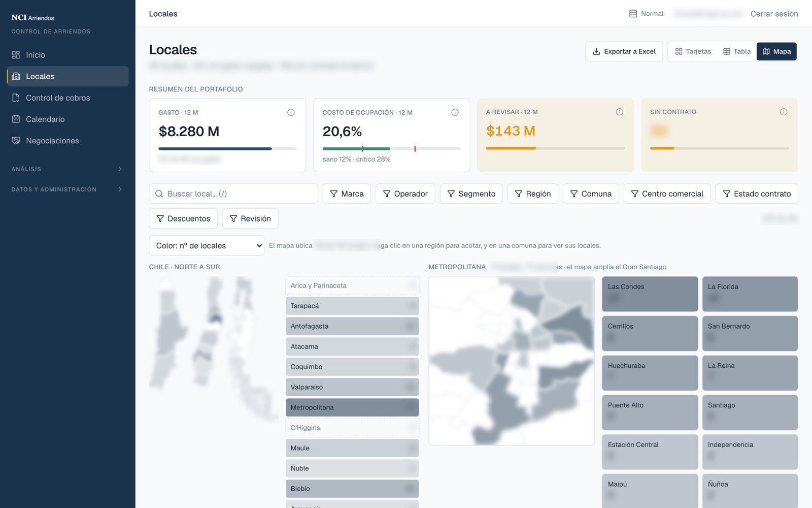The height and width of the screenshot is (508, 812).
Task: Open the Marca filter dropdown
Action: pos(347,194)
